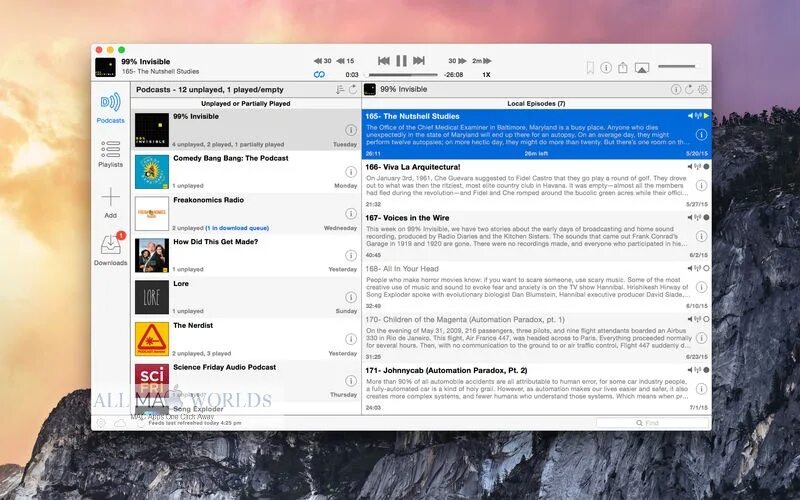Screen dimensions: 800x500
Task: Open info for The Nerdist
Action: coord(351,339)
